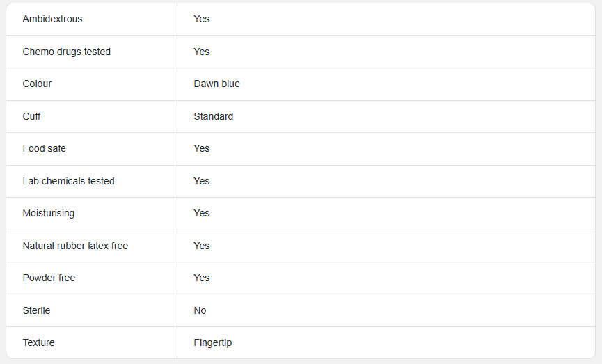
Task: Click the Colour row label
Action: (37, 84)
